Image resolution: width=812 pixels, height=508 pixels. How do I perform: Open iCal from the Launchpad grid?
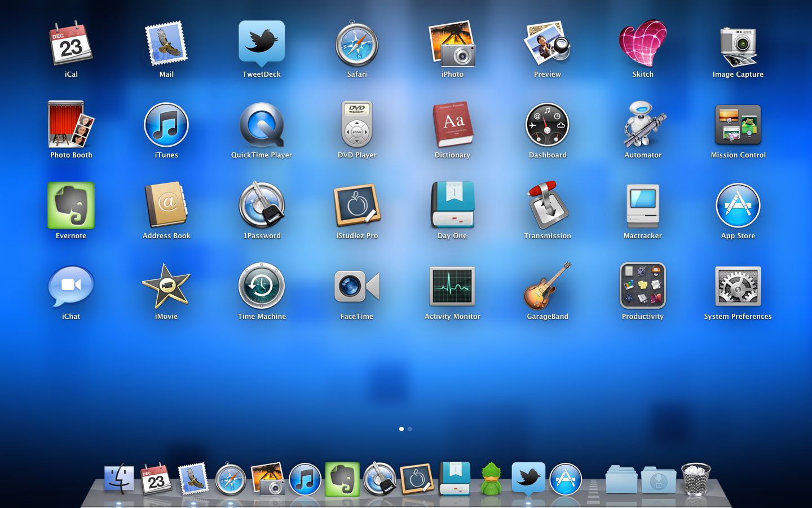[71, 44]
